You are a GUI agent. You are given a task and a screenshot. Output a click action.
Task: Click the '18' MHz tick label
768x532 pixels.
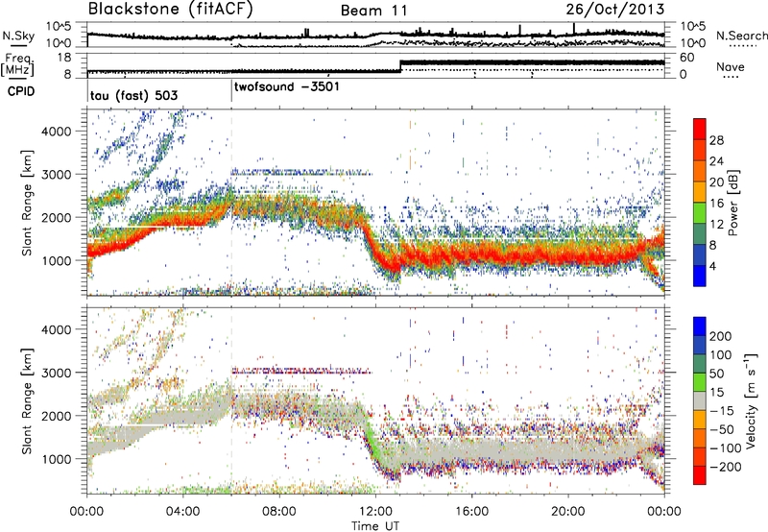[64, 58]
